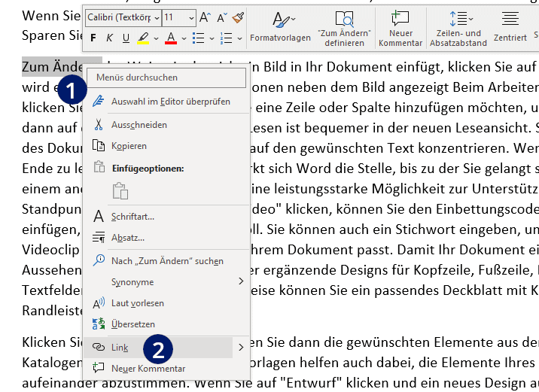The width and height of the screenshot is (539, 392).
Task: Choose Neuer Kommentar in the context menu
Action: [x=166, y=369]
